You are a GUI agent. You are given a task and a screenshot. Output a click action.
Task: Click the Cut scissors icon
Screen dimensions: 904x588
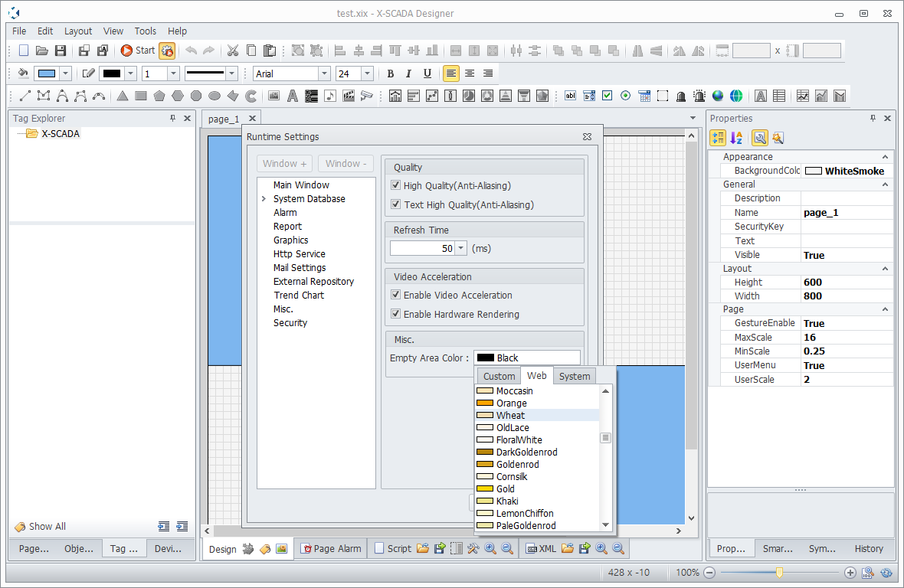tap(232, 51)
